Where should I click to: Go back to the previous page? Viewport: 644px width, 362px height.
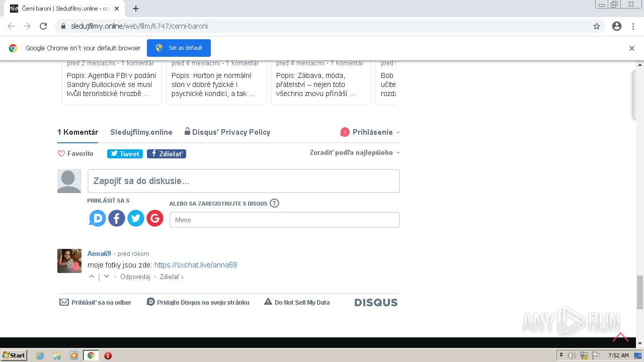(11, 26)
